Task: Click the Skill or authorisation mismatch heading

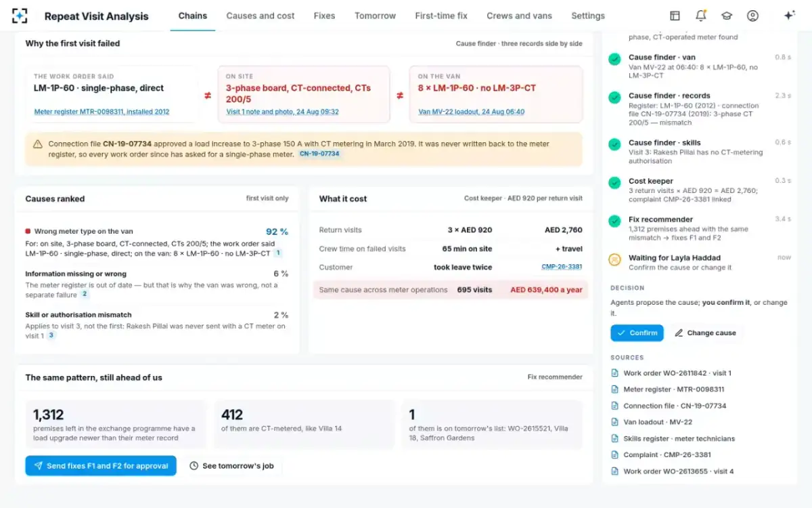Action: [78, 315]
